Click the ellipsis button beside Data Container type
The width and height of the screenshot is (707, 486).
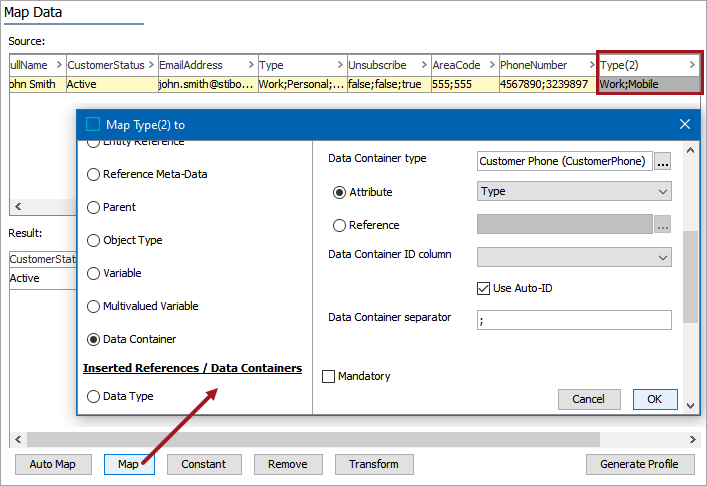[662, 161]
